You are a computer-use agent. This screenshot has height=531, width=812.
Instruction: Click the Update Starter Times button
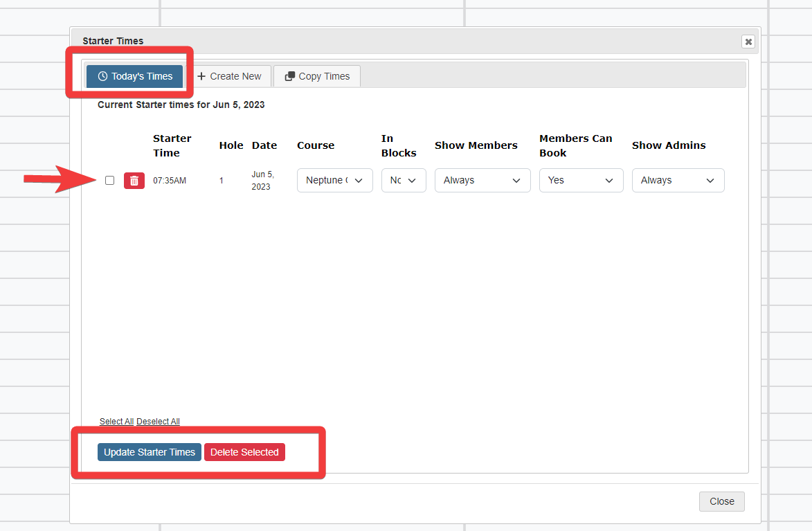coord(149,452)
